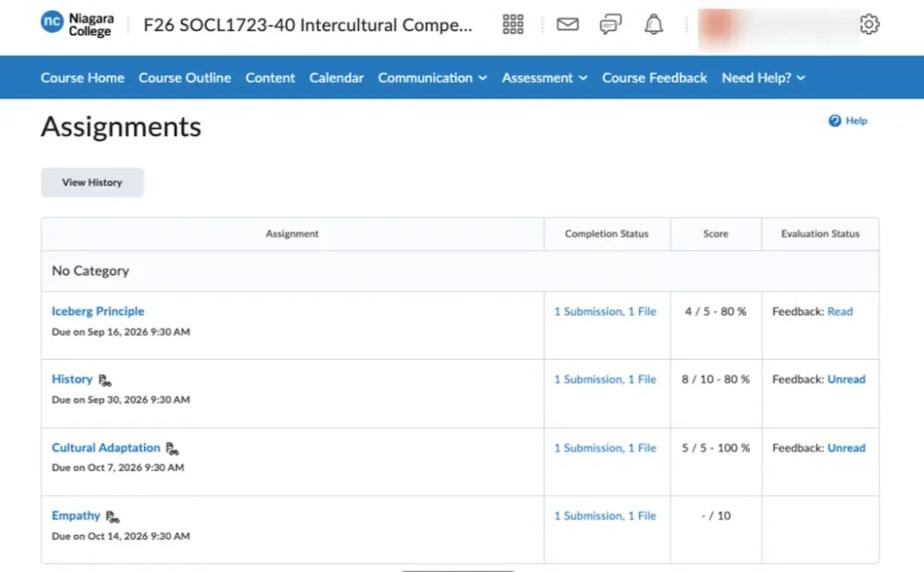Click the due date Sep 16, 2026 9:30 AM
924x572 pixels.
pos(138,332)
